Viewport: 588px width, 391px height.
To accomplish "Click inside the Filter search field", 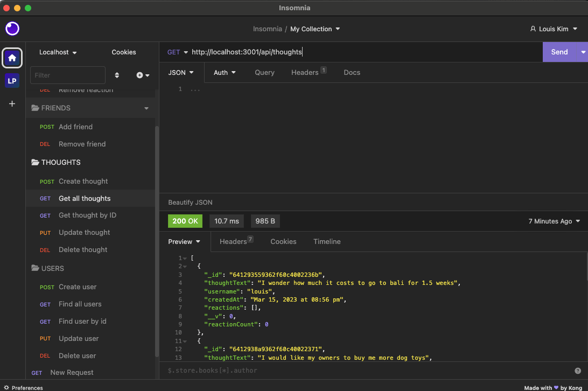I will tap(67, 75).
